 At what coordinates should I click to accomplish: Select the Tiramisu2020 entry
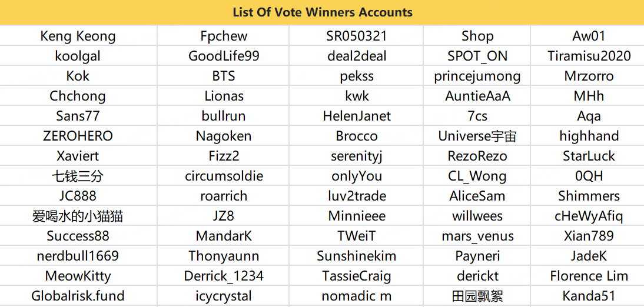589,56
